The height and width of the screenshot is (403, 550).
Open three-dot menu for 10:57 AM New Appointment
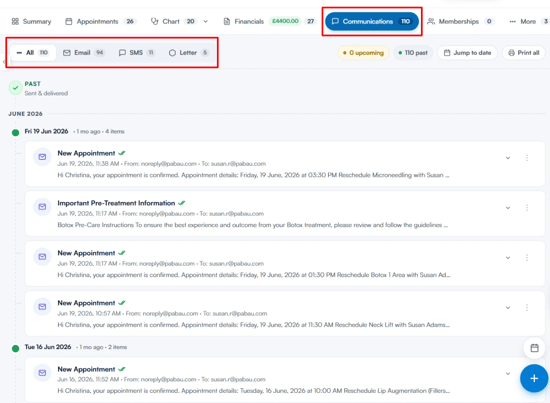point(527,308)
